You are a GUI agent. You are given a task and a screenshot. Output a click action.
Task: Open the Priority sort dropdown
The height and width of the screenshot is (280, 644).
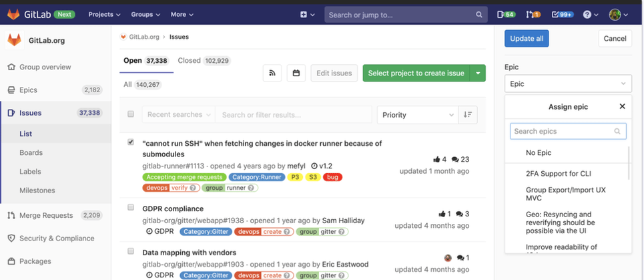[x=418, y=115]
